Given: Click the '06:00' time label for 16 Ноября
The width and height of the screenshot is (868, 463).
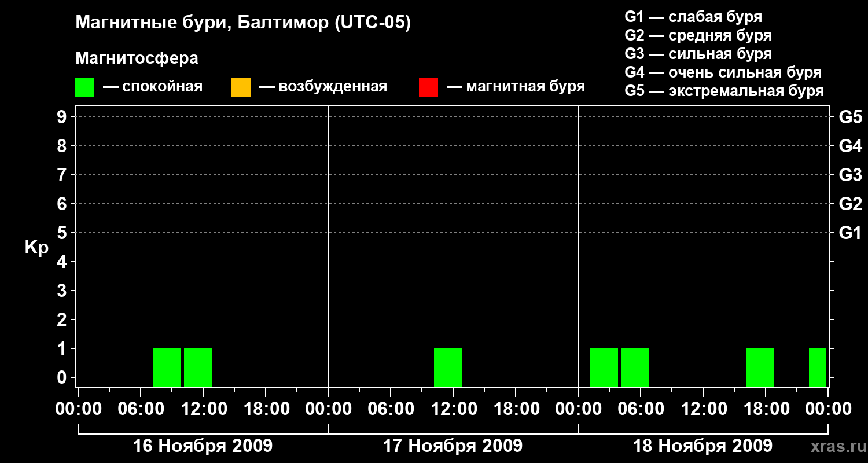Looking at the screenshot, I should tap(141, 409).
